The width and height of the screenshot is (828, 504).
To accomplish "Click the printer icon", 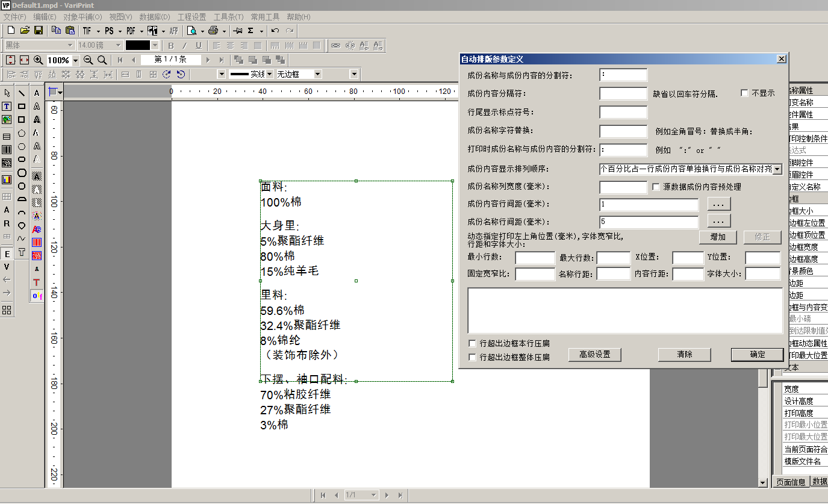I will 213,31.
